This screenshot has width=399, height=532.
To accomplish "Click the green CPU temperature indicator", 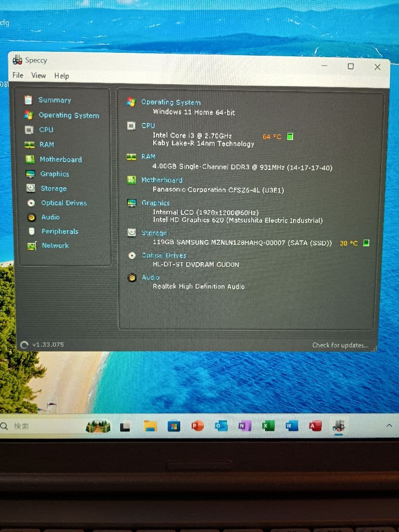I will 290,136.
